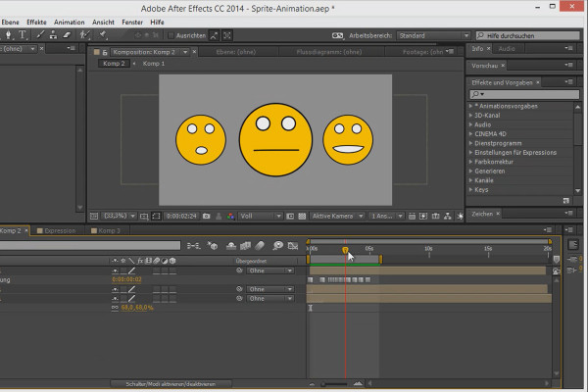Click the timeline zoom slider handle
The height and width of the screenshot is (392, 588).
tap(322, 384)
